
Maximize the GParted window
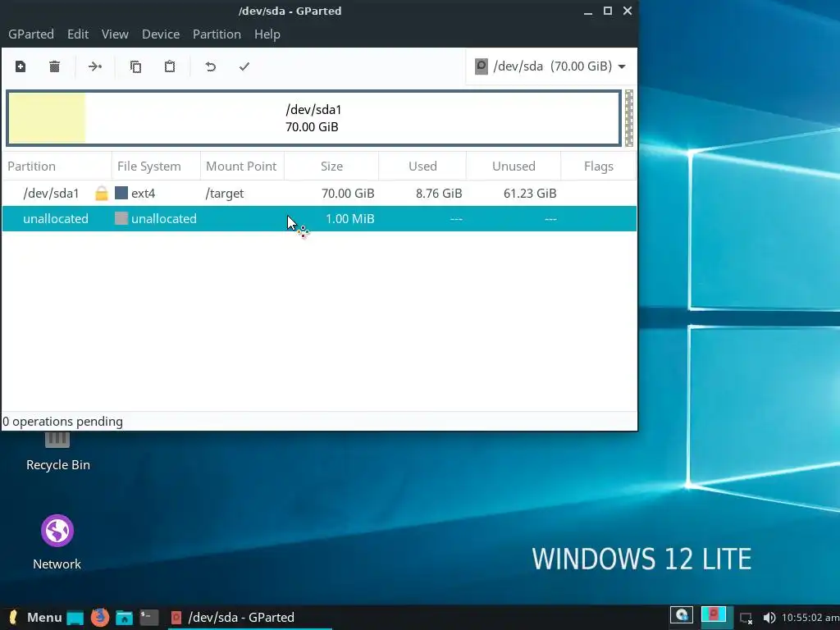[608, 11]
